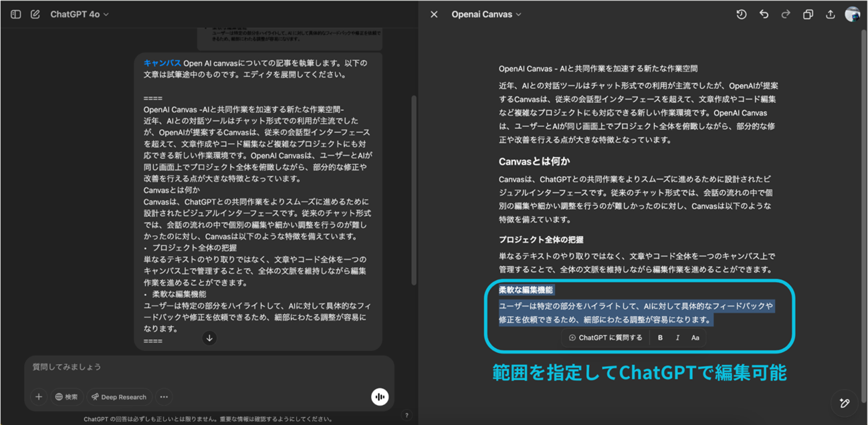Share or export the canvas
Viewport: 868px width, 425px height.
tap(831, 14)
